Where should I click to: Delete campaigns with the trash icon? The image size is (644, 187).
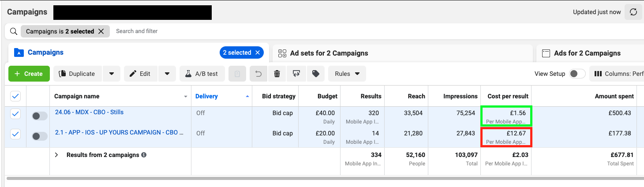277,74
